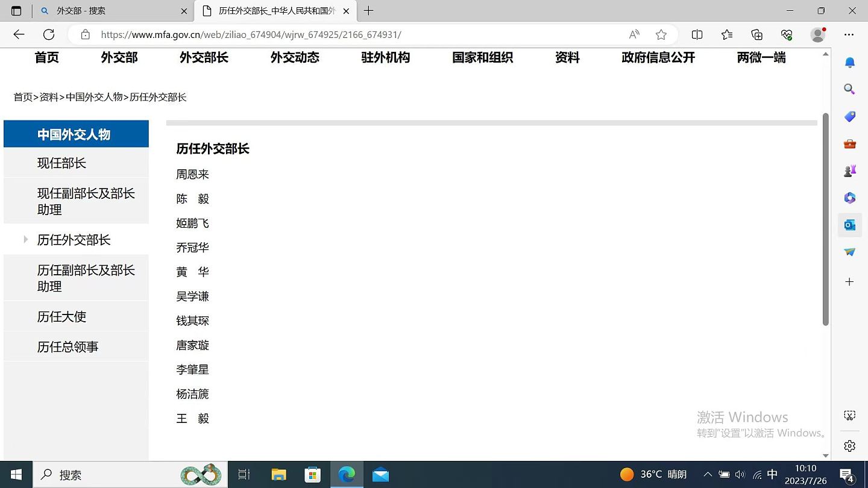Open the split screen view
868x488 pixels.
[697, 34]
